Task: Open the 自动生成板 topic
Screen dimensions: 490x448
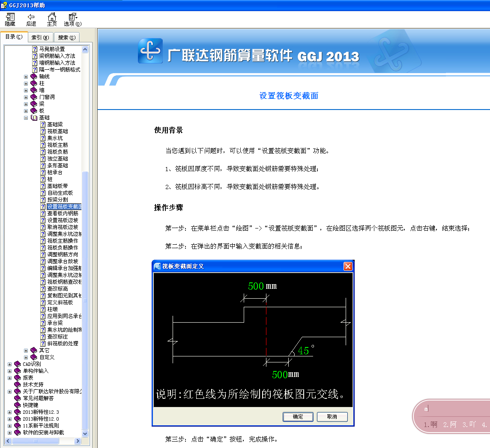Action: tap(60, 193)
